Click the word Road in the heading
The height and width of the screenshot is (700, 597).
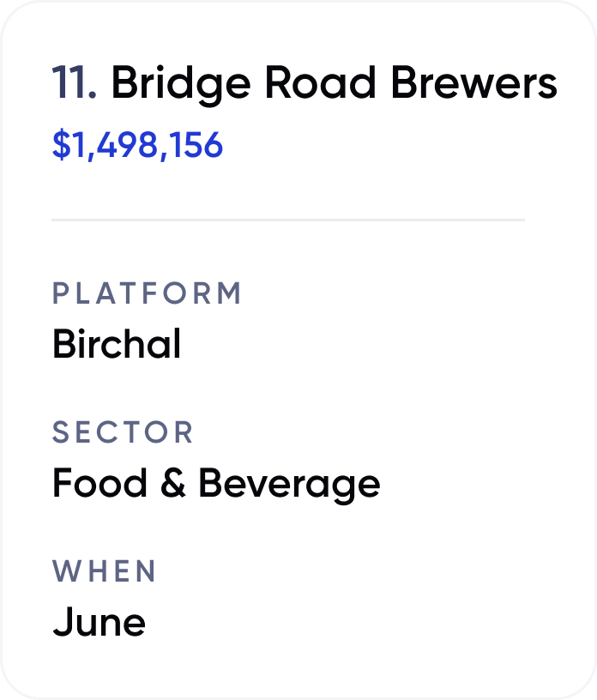tap(321, 82)
